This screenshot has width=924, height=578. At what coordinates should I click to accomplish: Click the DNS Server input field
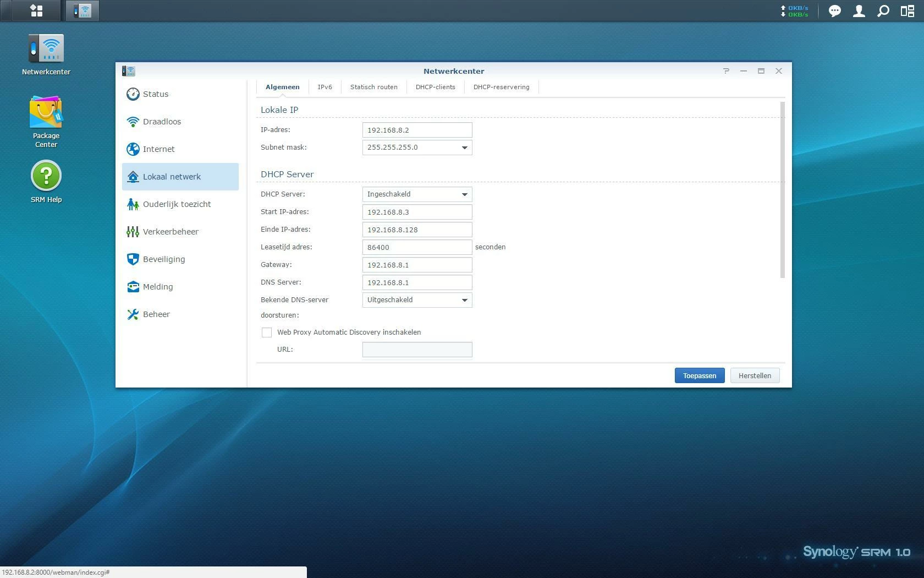pos(417,282)
